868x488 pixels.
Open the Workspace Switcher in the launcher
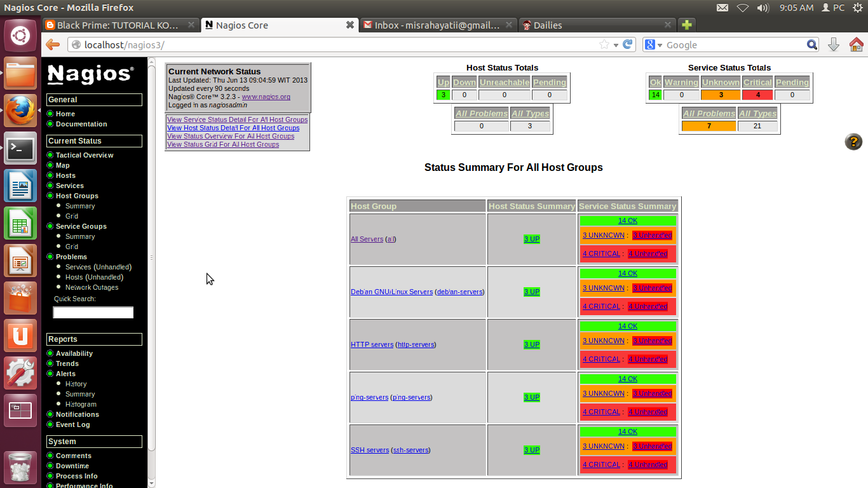point(20,411)
